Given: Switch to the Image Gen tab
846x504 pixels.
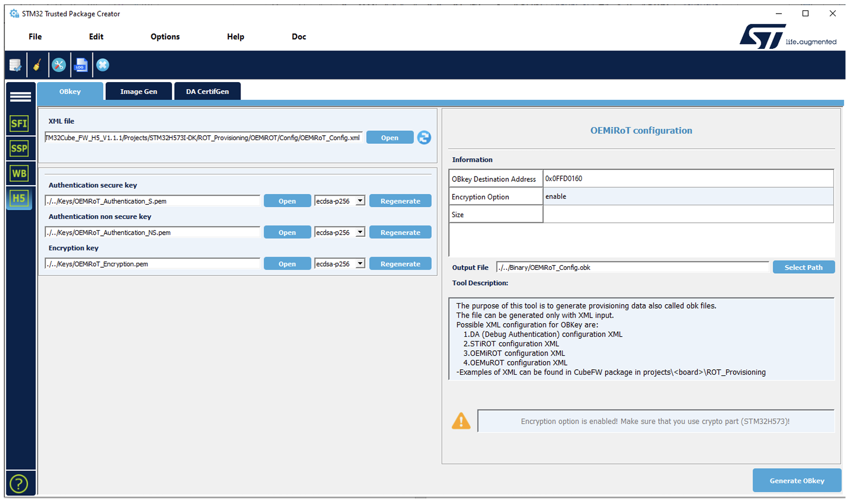Looking at the screenshot, I should 138,91.
